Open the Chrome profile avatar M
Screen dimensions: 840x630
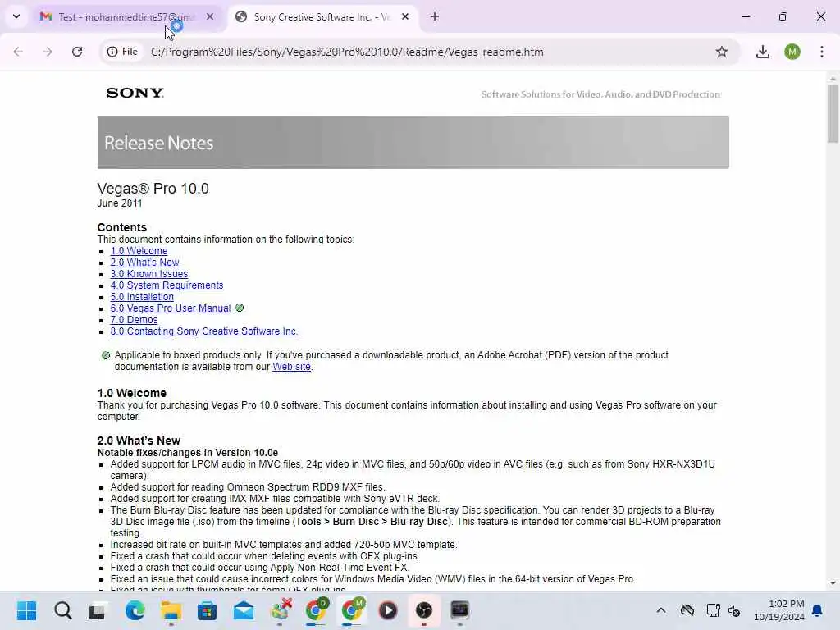pos(792,52)
